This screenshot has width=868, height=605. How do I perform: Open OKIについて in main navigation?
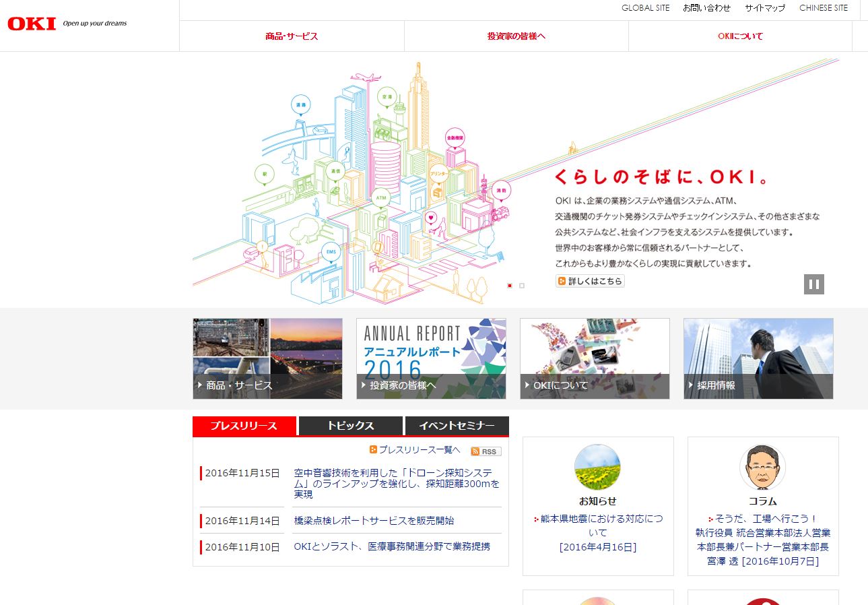pos(741,36)
